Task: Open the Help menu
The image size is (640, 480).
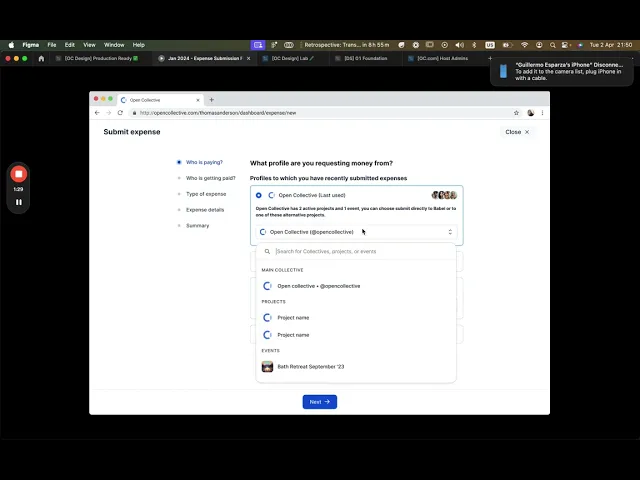Action: (139, 45)
